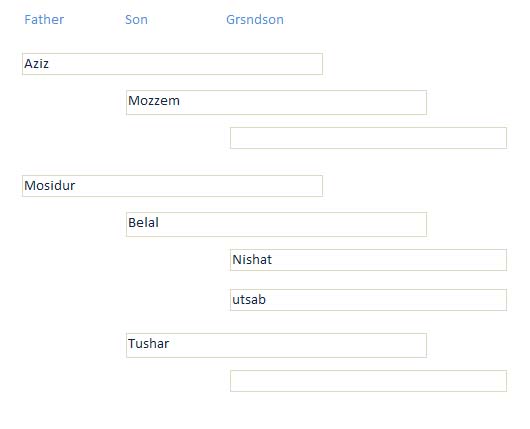Click the empty grandson field under Tushar
The image size is (530, 429).
368,381
